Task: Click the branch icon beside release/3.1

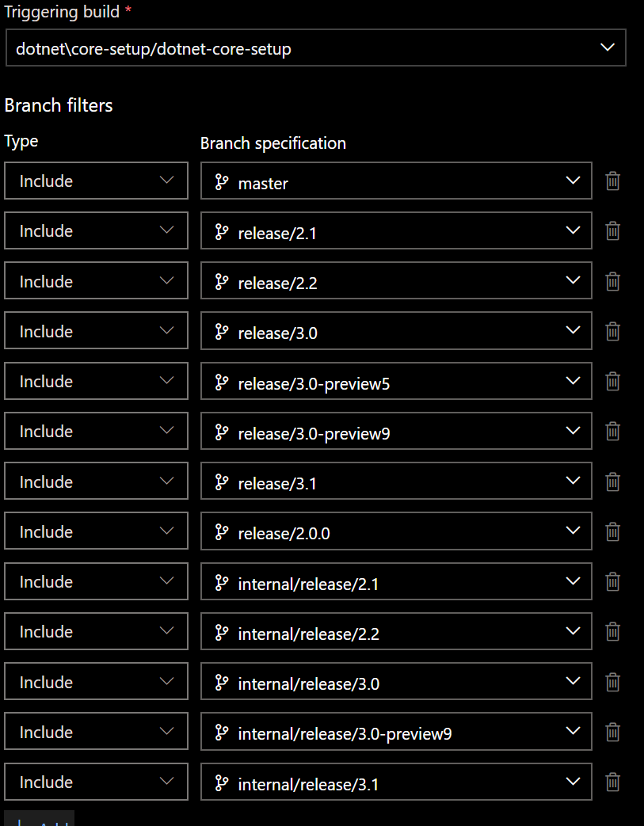Action: (x=223, y=481)
